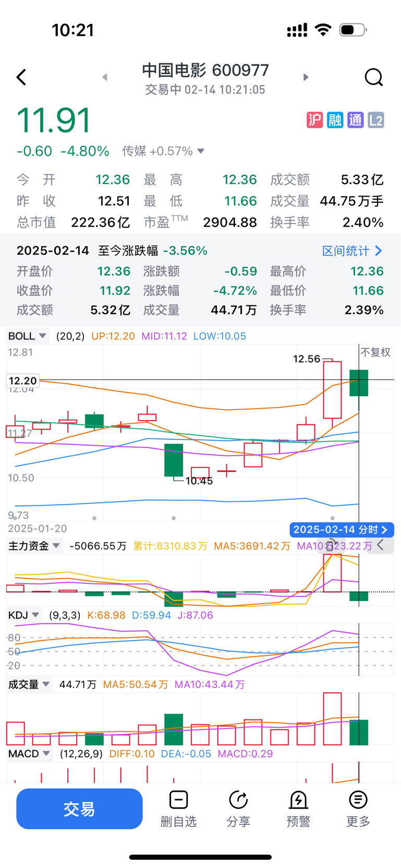Tap the 换手率 value 2.40%
401x868 pixels.
(x=363, y=223)
